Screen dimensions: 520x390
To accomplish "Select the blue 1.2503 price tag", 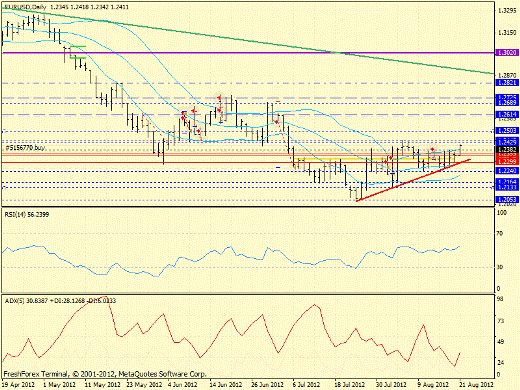I will tap(507, 130).
